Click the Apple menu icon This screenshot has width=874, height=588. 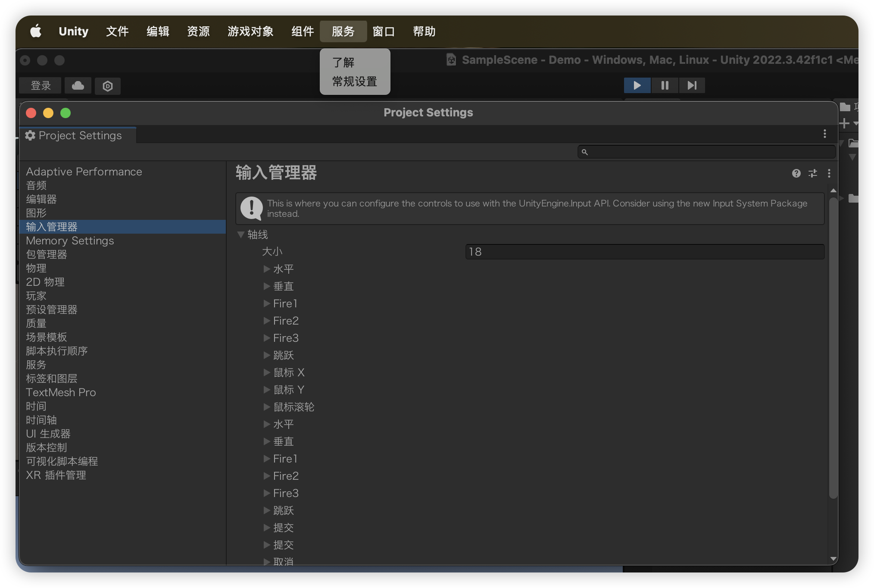pos(36,31)
